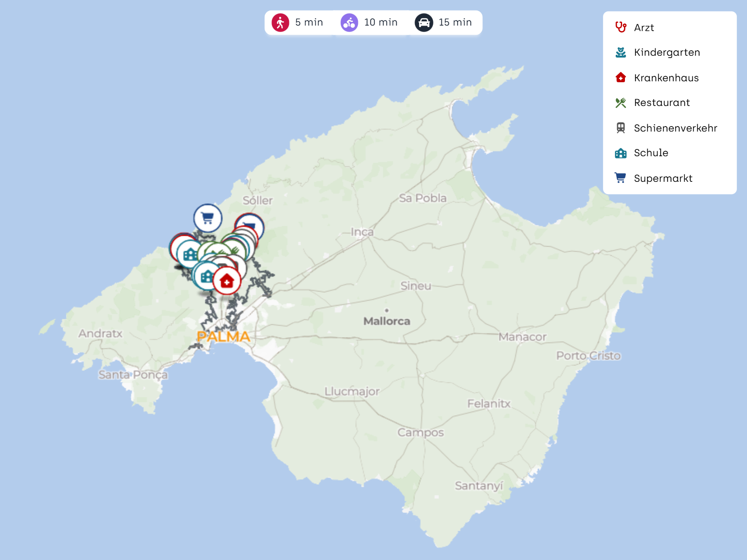747x560 pixels.
Task: Select the car 15 min icon
Action: pos(424,22)
